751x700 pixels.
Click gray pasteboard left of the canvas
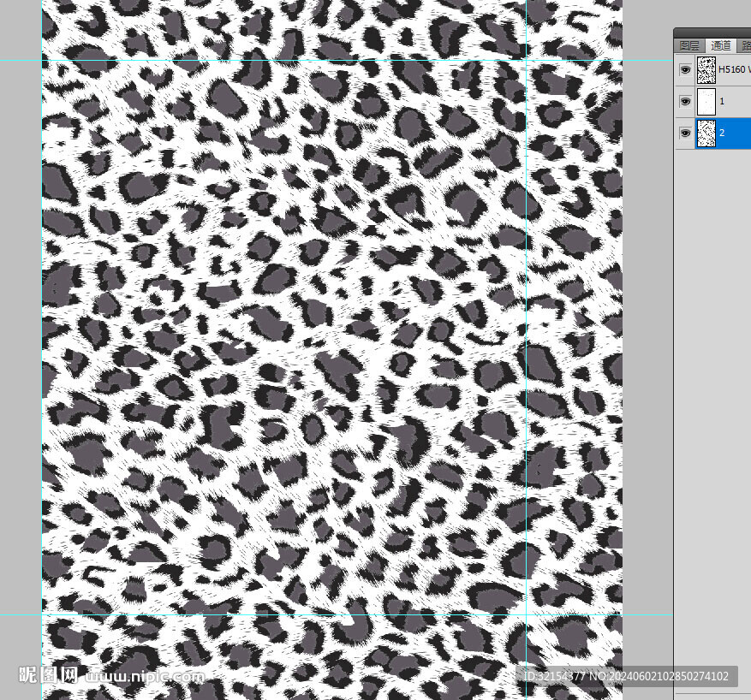tap(21, 342)
